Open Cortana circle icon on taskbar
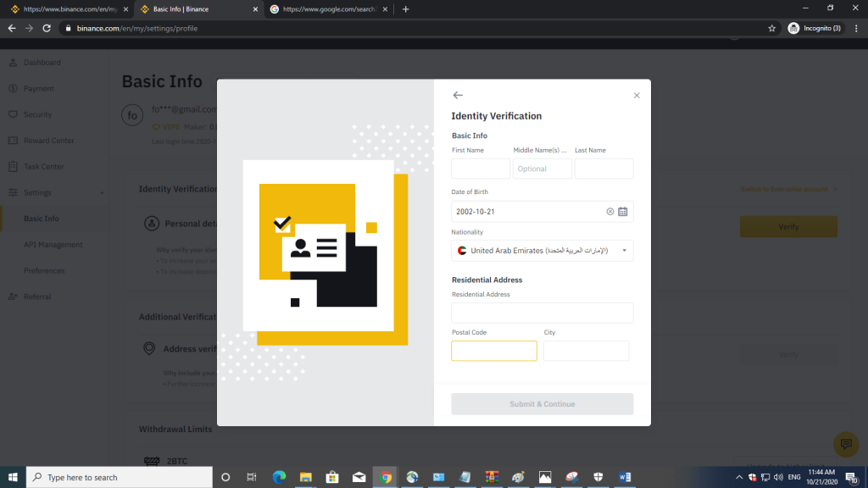868x488 pixels. pos(225,477)
